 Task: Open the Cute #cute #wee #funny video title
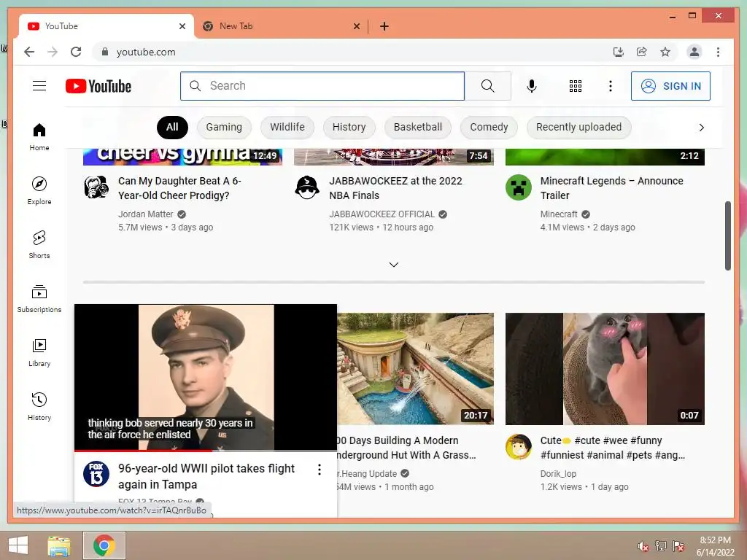click(x=613, y=448)
